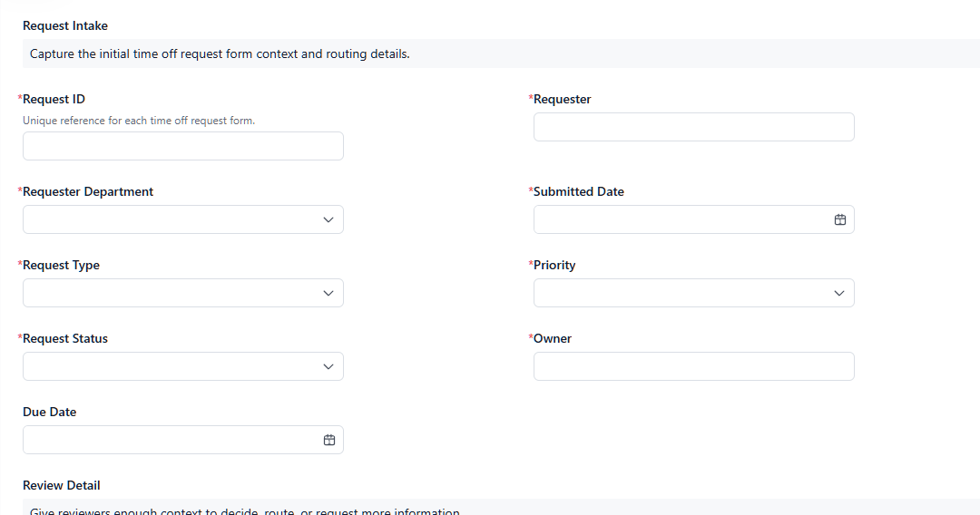Select the Submitted Date field
Screen dimensions: 980x515
[x=694, y=219]
